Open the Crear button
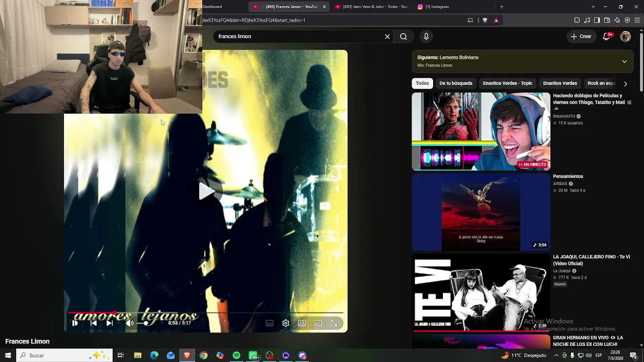The width and height of the screenshot is (644, 362). point(581,37)
